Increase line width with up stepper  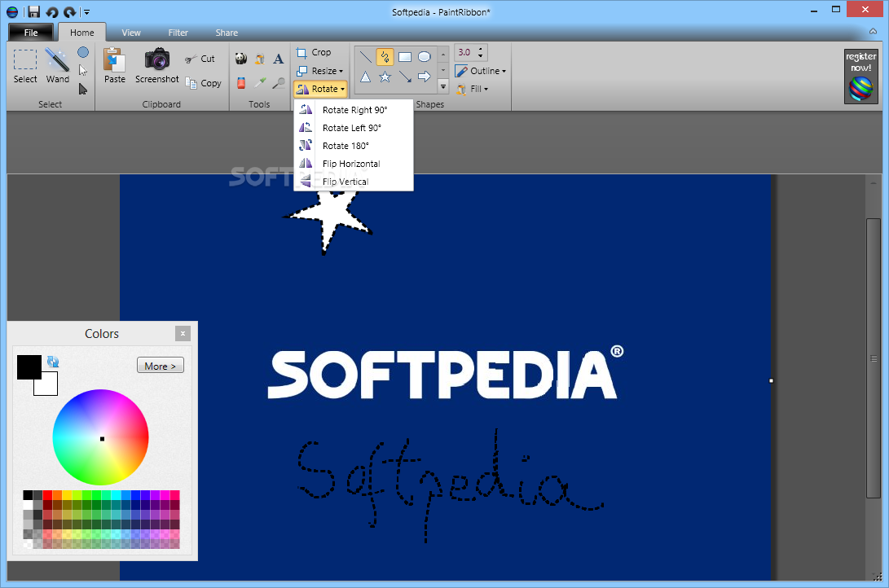481,49
